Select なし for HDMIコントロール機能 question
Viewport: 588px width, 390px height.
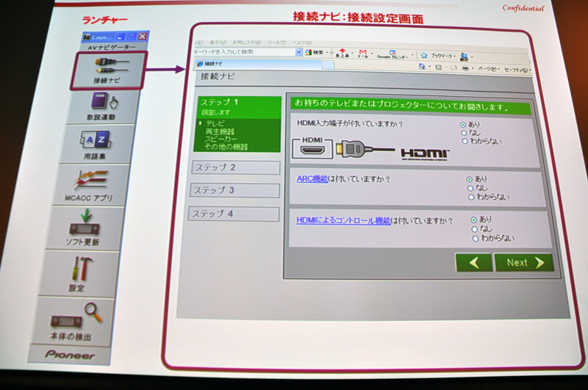click(474, 229)
